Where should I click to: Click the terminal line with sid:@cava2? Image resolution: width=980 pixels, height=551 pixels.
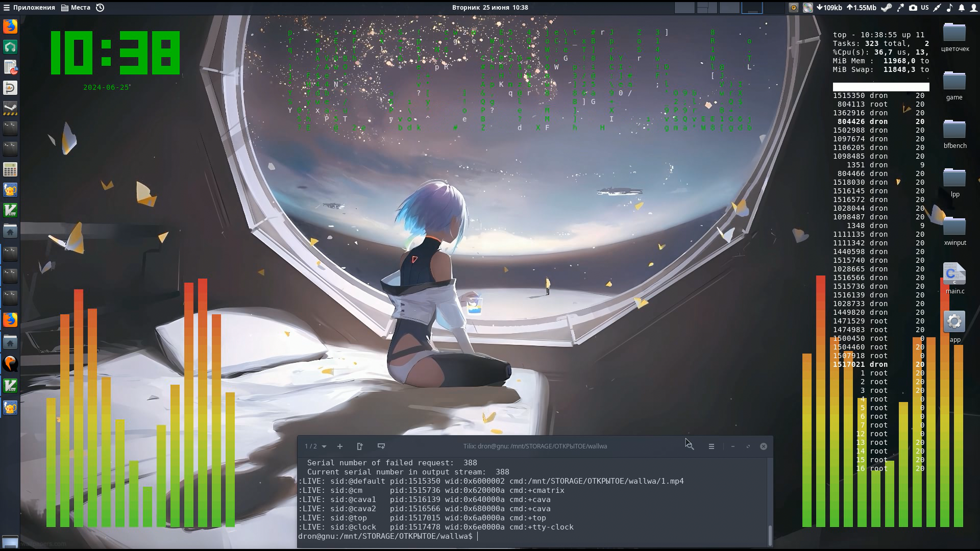(424, 509)
